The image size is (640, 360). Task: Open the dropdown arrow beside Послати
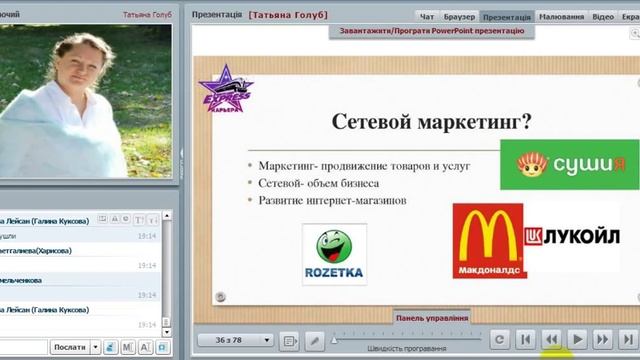pyautogui.click(x=95, y=347)
